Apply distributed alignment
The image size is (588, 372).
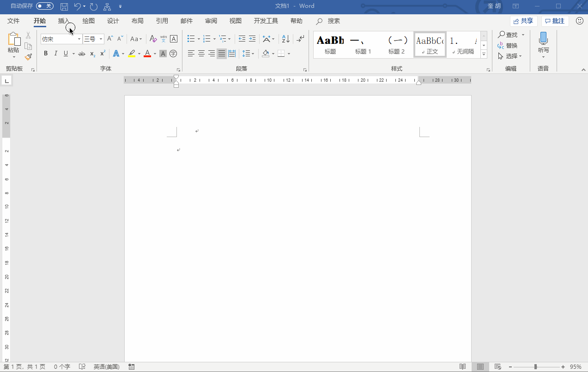pos(232,54)
